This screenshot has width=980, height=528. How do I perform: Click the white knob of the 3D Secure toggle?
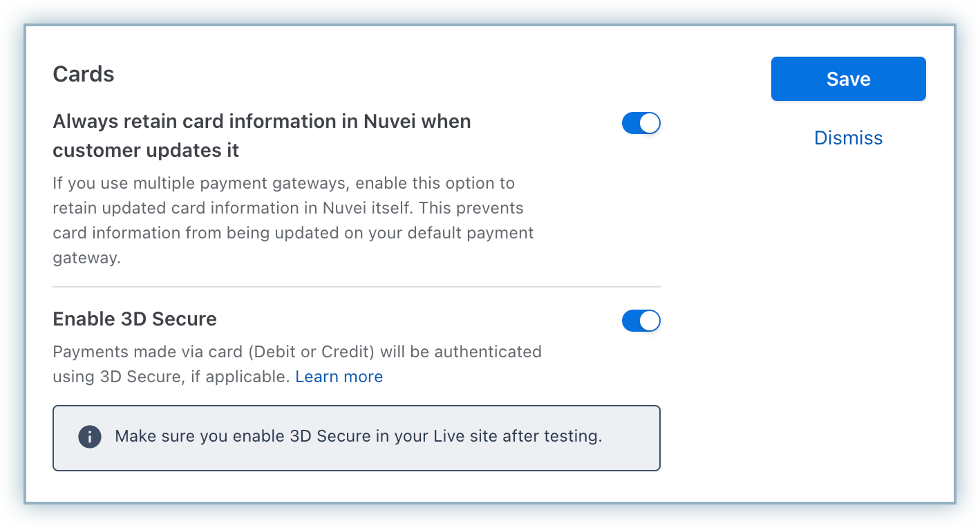(x=650, y=321)
